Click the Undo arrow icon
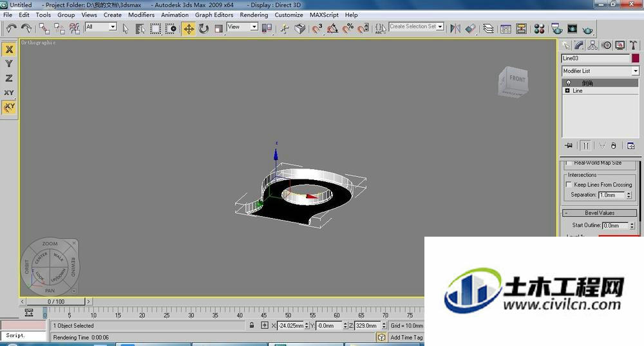The height and width of the screenshot is (346, 644). pos(12,28)
